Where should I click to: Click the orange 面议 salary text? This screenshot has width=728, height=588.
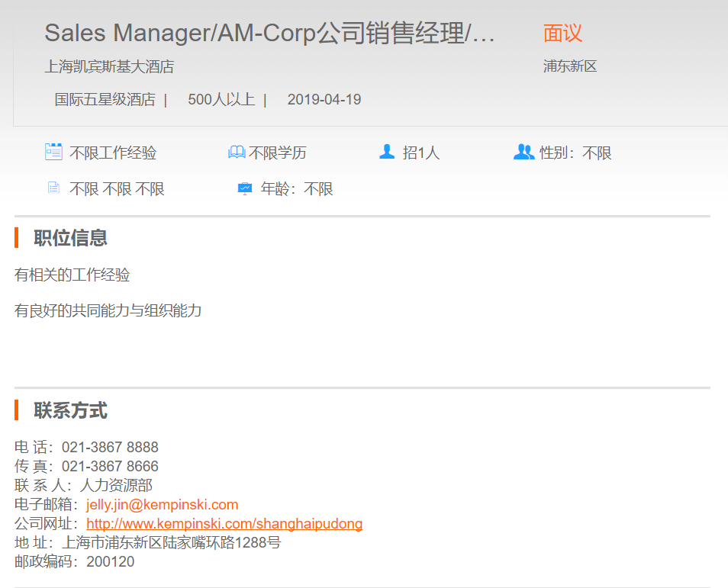[562, 34]
